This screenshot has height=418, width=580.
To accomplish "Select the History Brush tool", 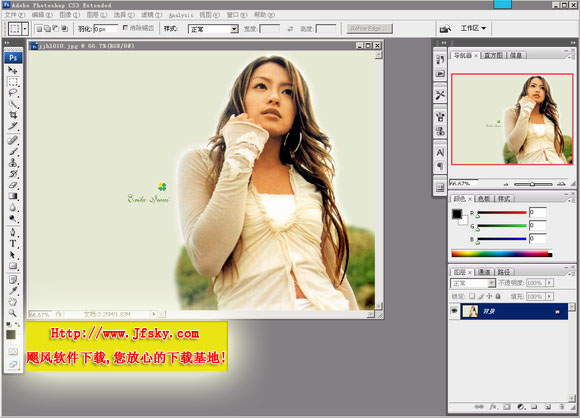I will 13,173.
